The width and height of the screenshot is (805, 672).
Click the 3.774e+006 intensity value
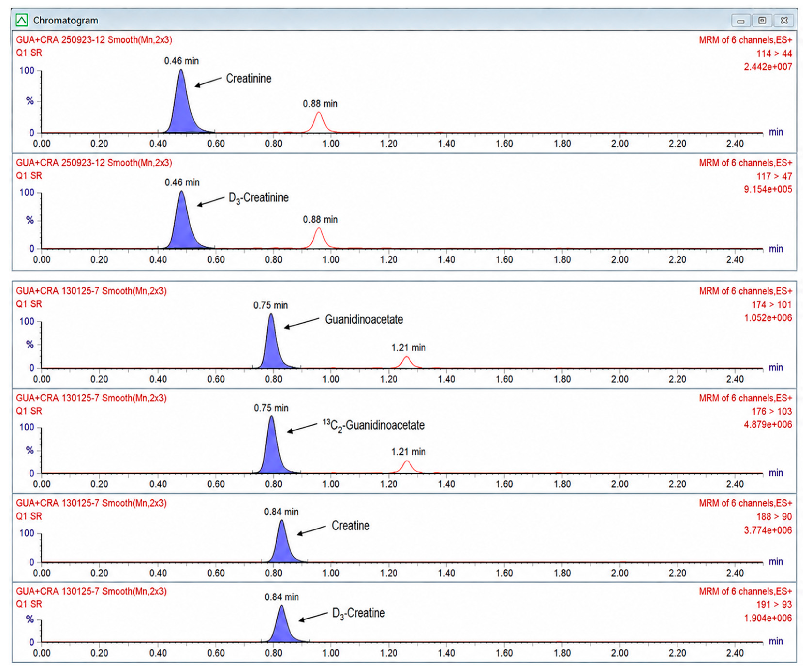pyautogui.click(x=768, y=530)
